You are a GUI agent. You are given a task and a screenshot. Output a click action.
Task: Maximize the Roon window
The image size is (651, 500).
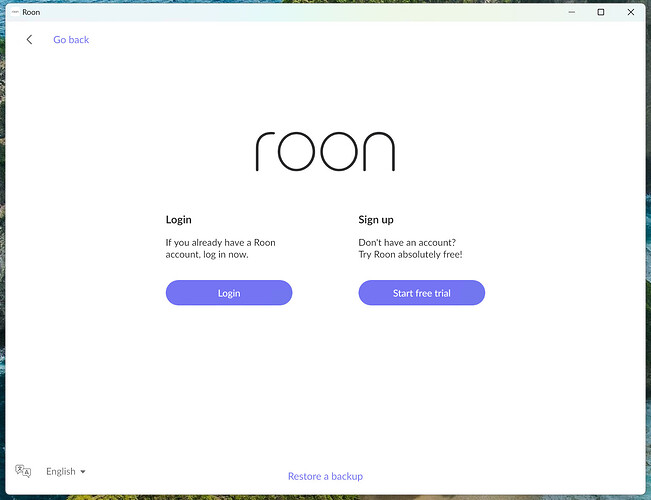coord(601,12)
